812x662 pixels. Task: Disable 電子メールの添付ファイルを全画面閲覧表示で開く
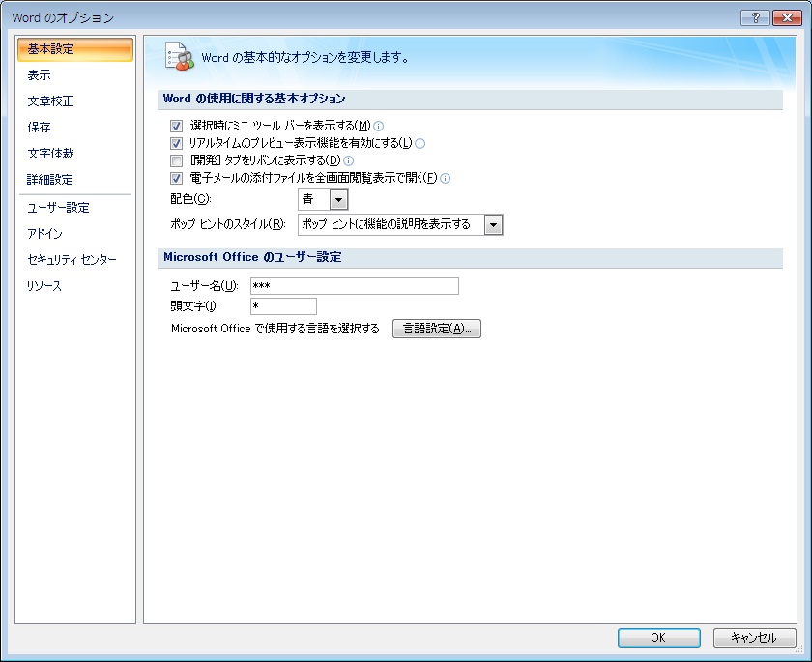pyautogui.click(x=178, y=178)
